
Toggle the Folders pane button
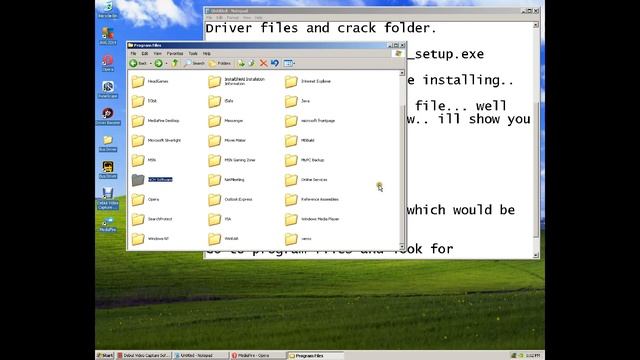tap(220, 63)
